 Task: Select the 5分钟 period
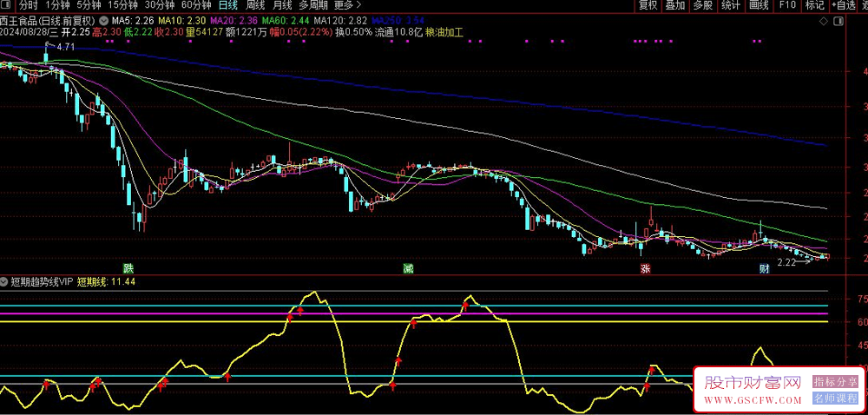pyautogui.click(x=89, y=5)
